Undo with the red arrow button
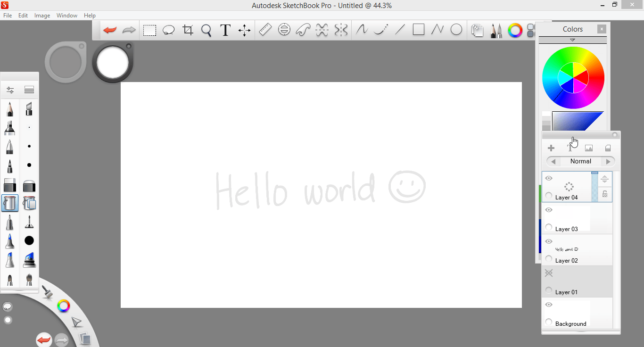644x347 pixels. [109, 29]
